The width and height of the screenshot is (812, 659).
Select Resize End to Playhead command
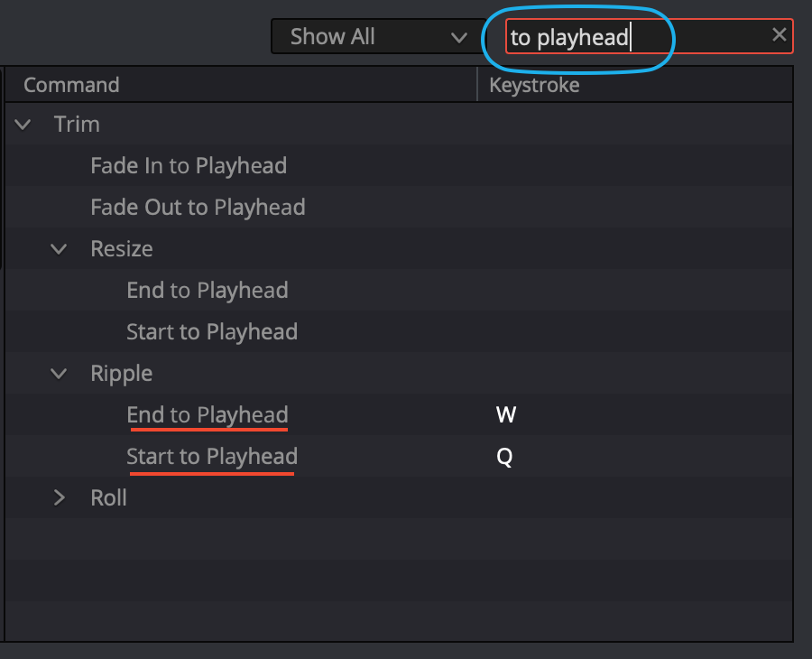click(x=208, y=290)
